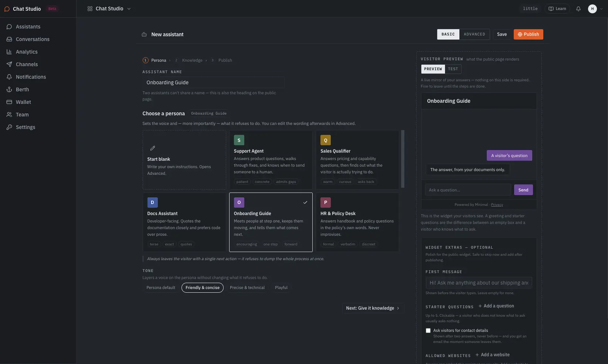Publish the assistant with orange button
The width and height of the screenshot is (608, 364).
click(529, 34)
